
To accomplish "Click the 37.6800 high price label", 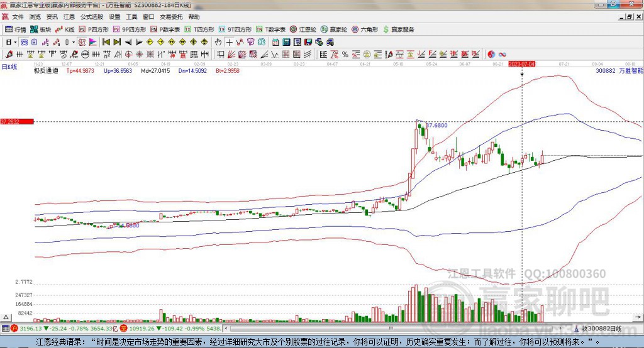I will (x=436, y=125).
